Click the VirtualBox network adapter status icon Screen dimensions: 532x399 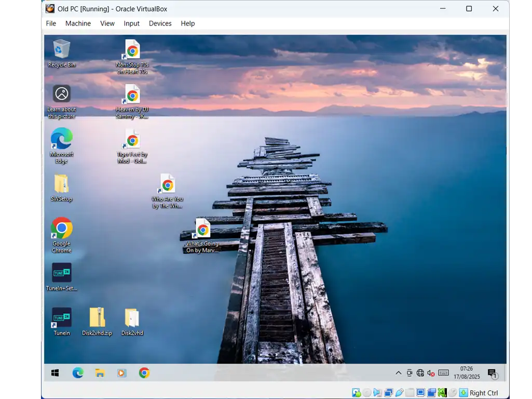point(388,393)
